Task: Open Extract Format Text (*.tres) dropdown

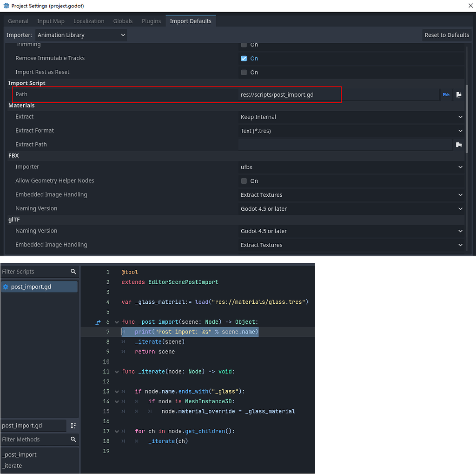Action: click(351, 131)
